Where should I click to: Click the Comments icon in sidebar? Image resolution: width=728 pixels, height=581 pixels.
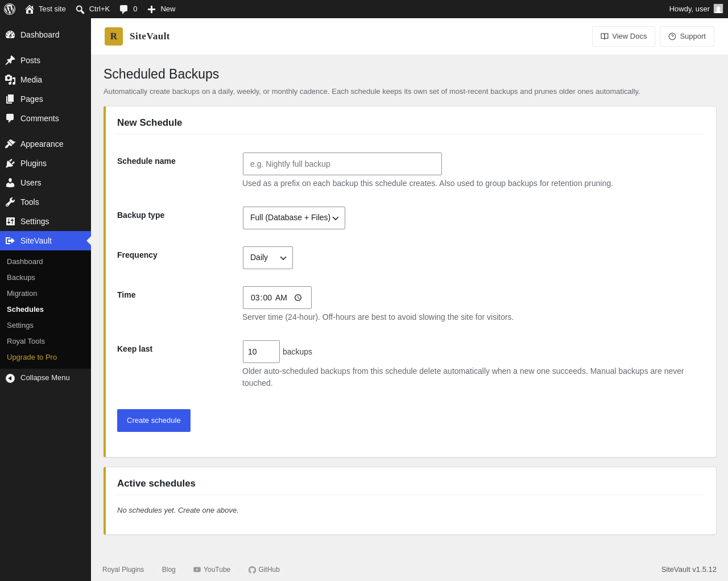point(10,118)
